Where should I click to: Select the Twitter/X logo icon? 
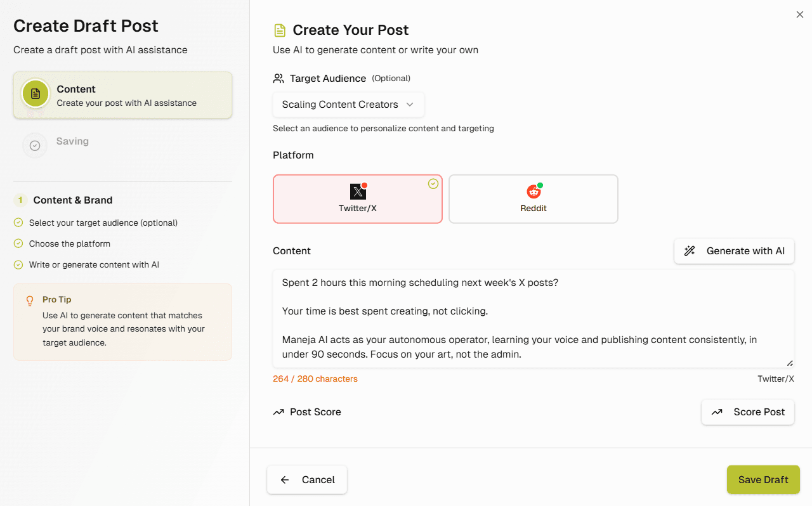coord(357,191)
